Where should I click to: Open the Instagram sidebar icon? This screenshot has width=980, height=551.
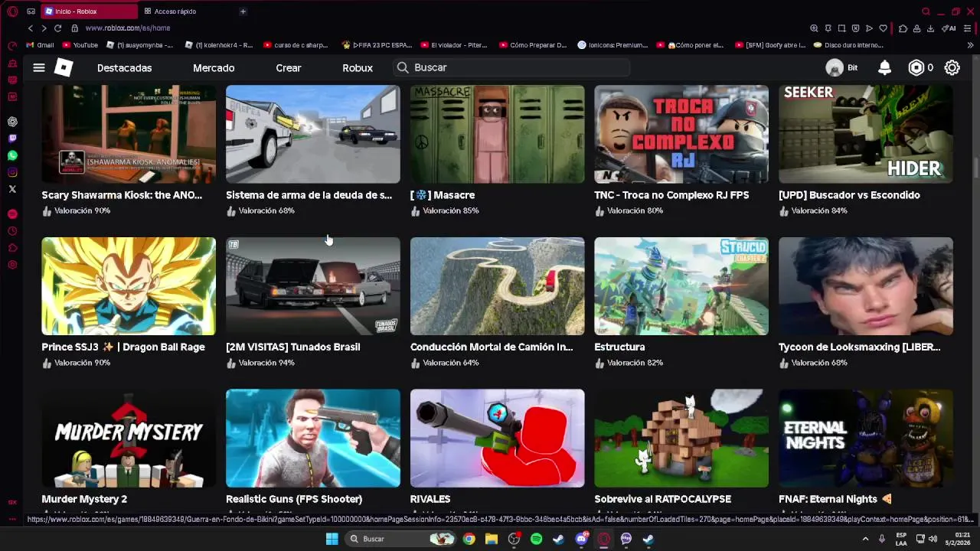(x=12, y=172)
